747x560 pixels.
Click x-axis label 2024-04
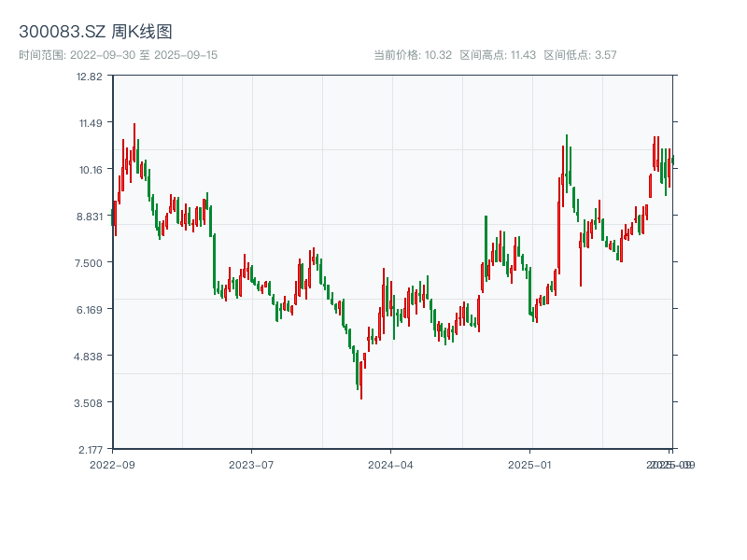[390, 465]
